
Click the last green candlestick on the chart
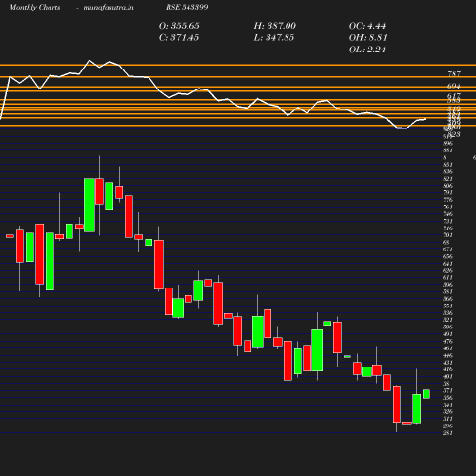click(x=426, y=394)
